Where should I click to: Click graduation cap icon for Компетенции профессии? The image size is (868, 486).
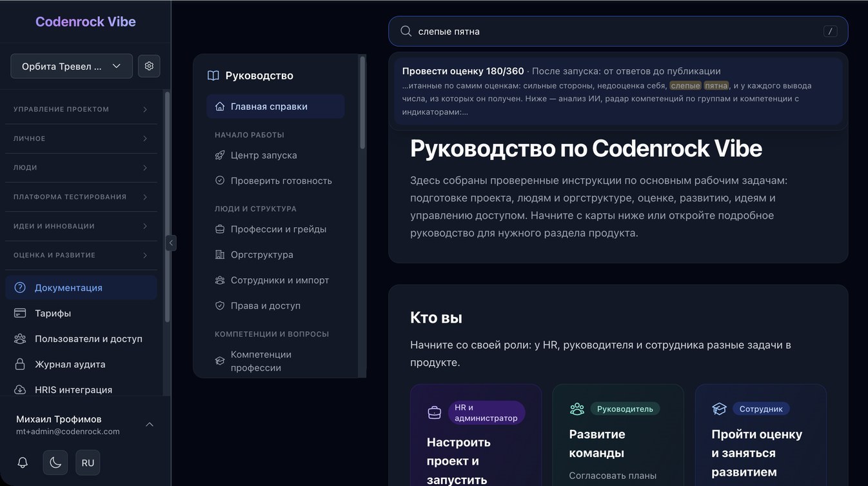220,361
